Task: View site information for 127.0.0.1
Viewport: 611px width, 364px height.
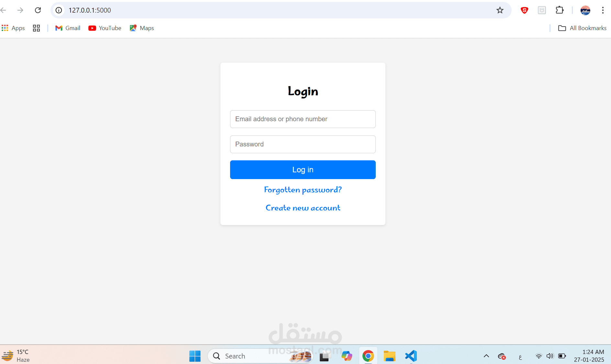Action: point(59,10)
